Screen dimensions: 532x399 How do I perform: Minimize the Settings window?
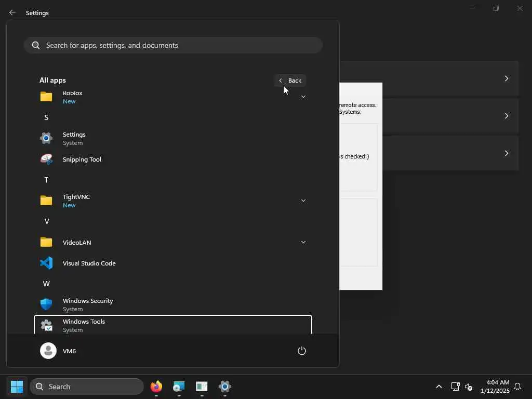[472, 8]
